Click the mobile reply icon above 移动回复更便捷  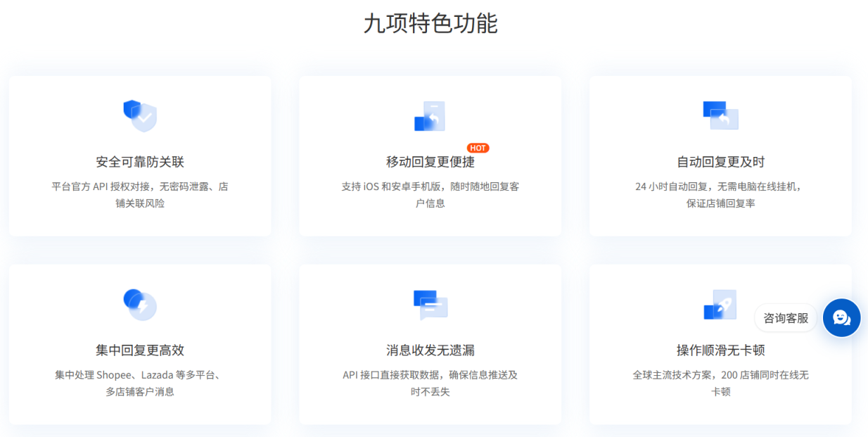[430, 116]
